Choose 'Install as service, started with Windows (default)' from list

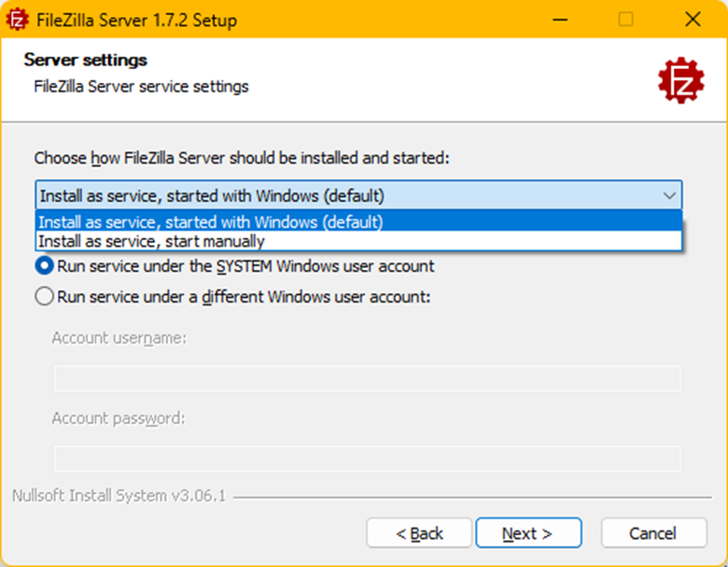tap(359, 221)
